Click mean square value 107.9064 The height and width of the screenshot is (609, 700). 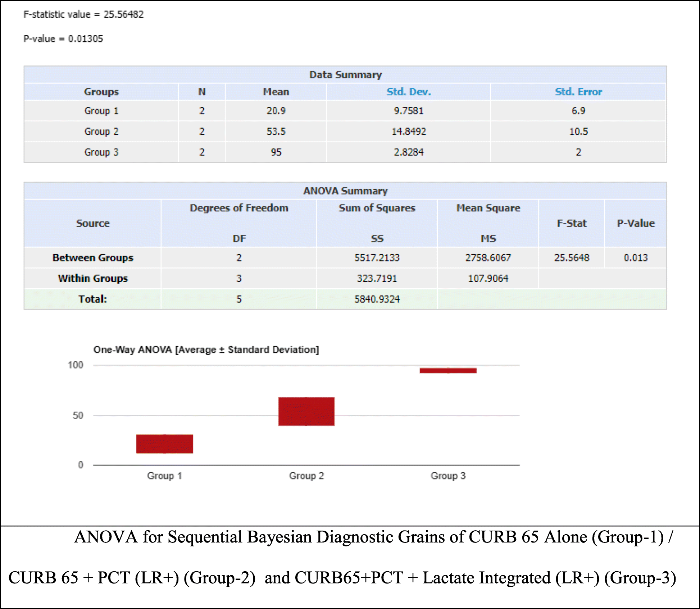pyautogui.click(x=488, y=279)
